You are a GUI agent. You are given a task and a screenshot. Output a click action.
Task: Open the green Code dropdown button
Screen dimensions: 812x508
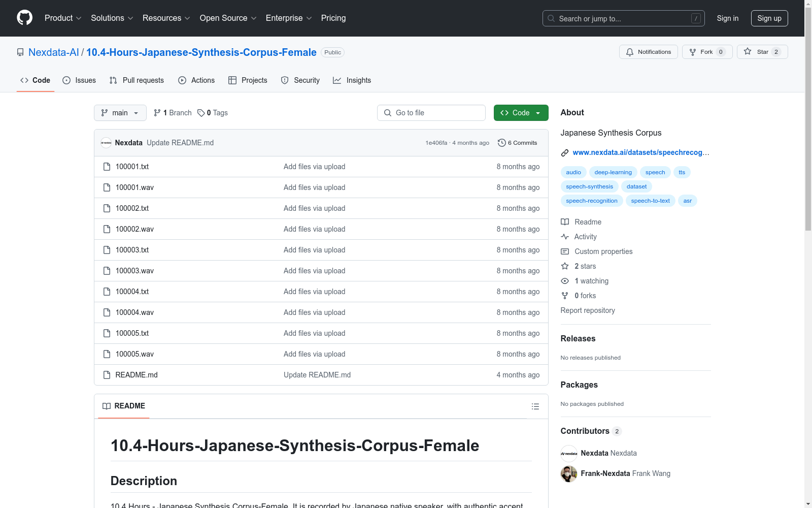(521, 113)
